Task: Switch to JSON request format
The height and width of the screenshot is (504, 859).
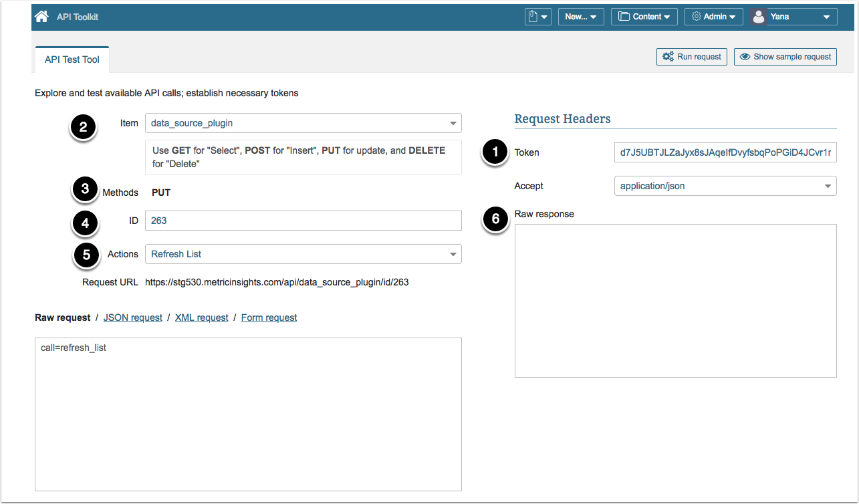Action: [132, 318]
